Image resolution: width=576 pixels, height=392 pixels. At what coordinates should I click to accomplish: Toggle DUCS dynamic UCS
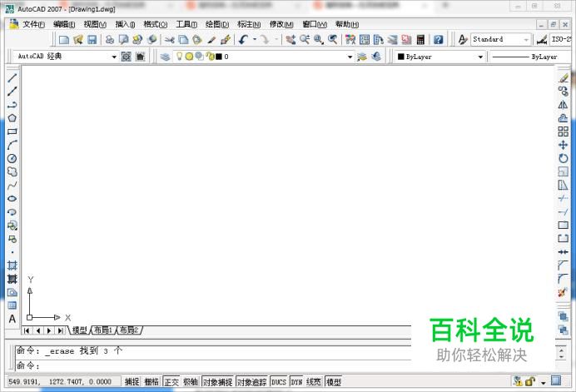(279, 382)
